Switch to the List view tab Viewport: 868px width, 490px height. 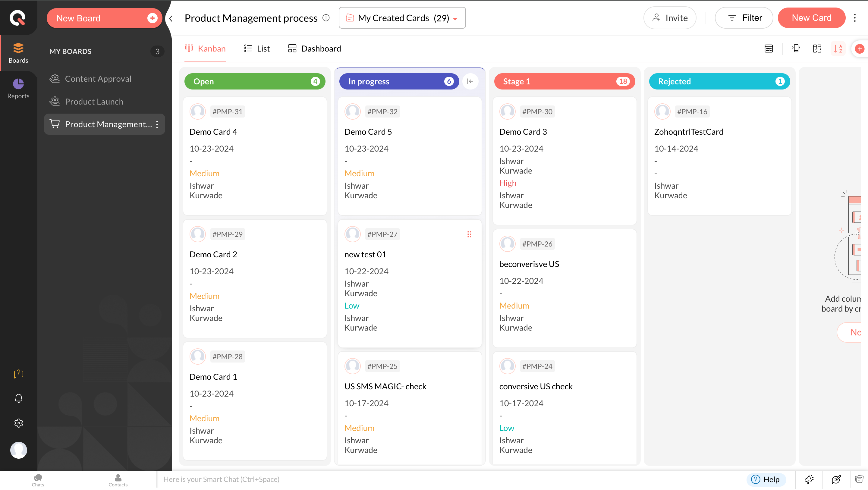257,49
